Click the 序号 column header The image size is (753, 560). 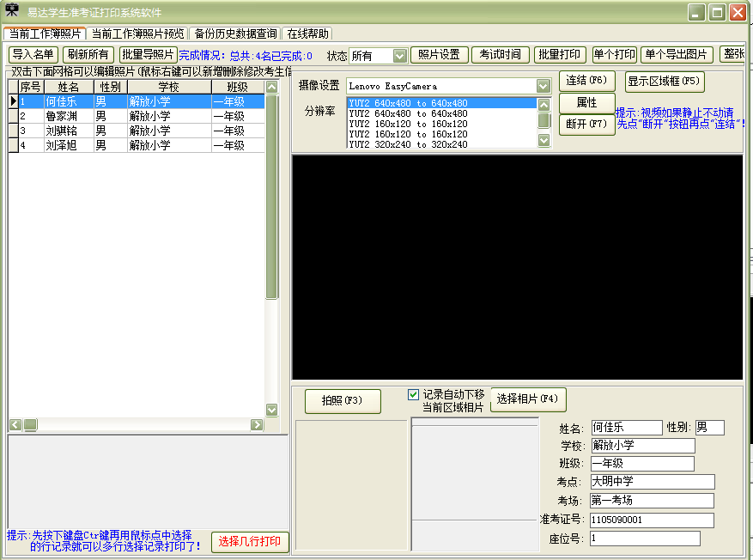click(x=31, y=87)
